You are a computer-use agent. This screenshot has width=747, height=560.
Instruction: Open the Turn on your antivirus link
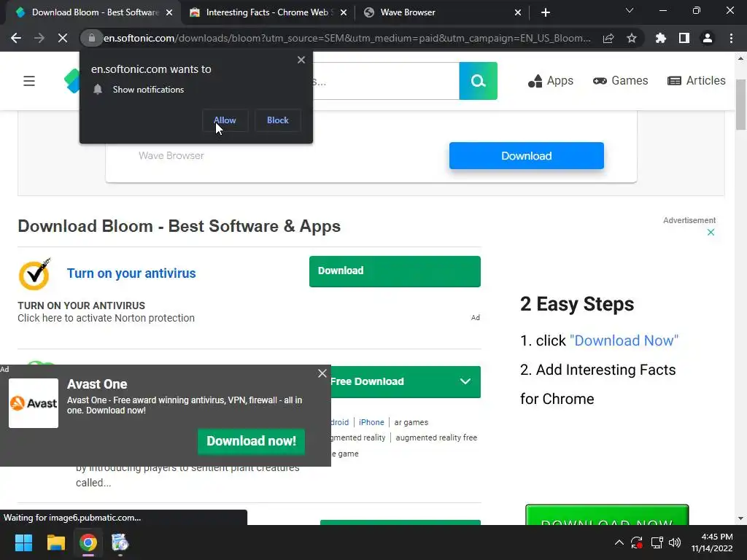pyautogui.click(x=131, y=273)
